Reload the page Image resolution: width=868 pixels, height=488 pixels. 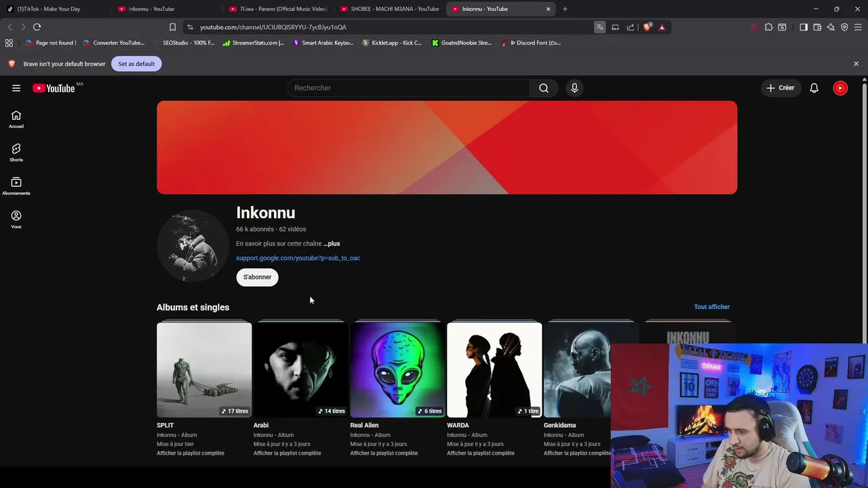tap(37, 27)
